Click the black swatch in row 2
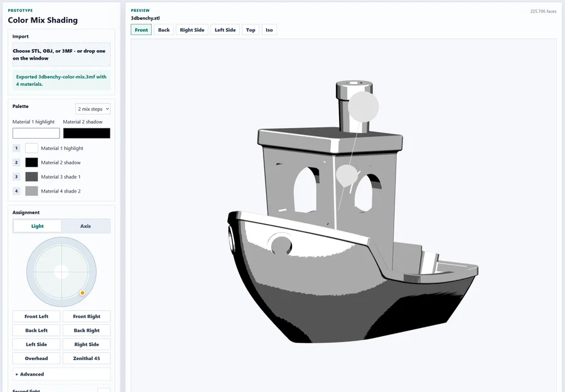 (x=31, y=162)
